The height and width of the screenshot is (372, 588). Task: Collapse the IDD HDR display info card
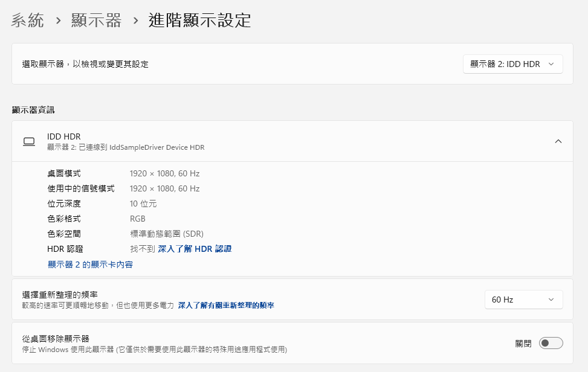pos(558,141)
